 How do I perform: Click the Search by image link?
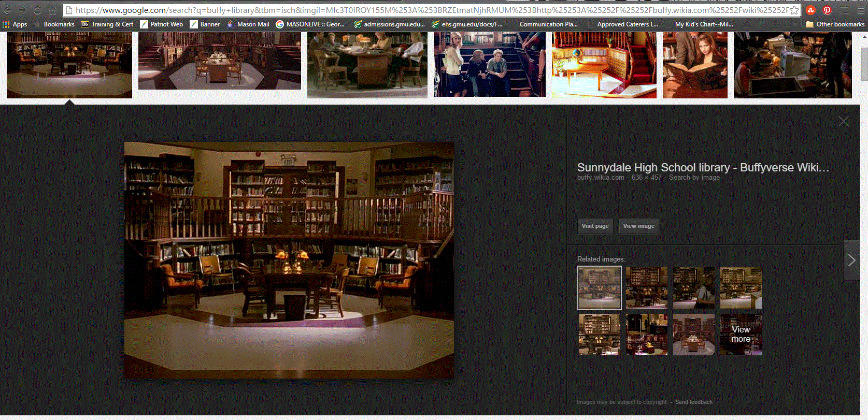tap(694, 178)
